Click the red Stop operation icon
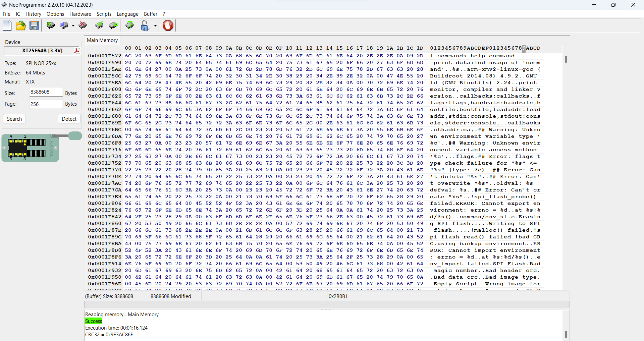Viewport: 644px width, 341px height. [168, 25]
